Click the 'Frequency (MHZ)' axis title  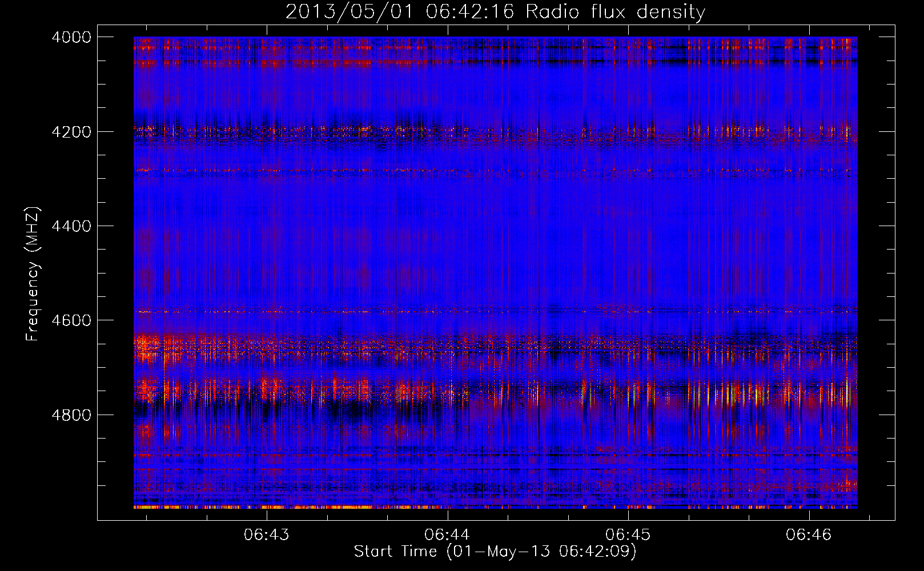[33, 274]
